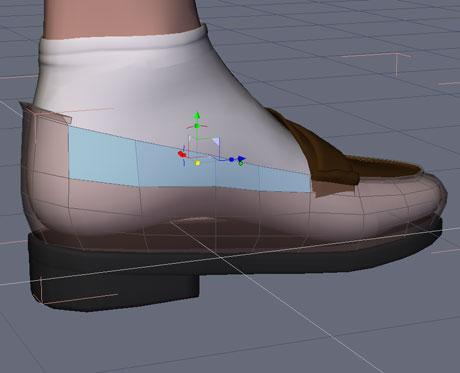Click the black heel block of the shoe
The image size is (460, 373).
[x=115, y=288]
